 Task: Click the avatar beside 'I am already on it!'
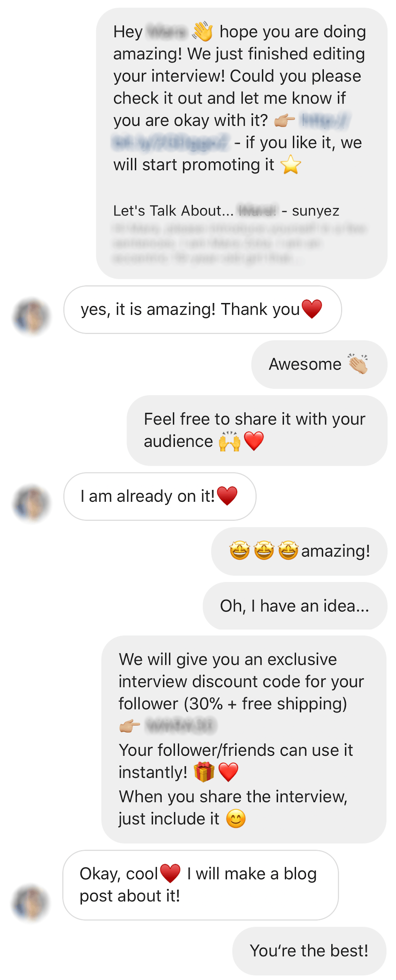[31, 503]
